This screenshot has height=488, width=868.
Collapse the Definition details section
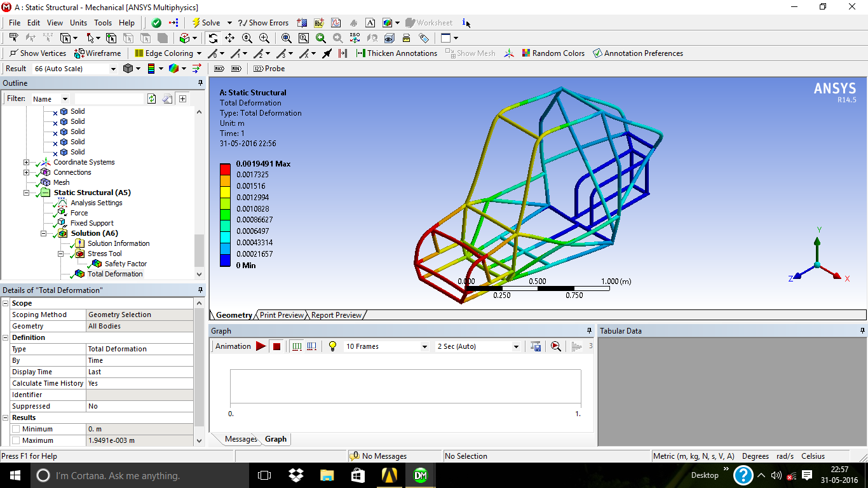[x=6, y=337]
